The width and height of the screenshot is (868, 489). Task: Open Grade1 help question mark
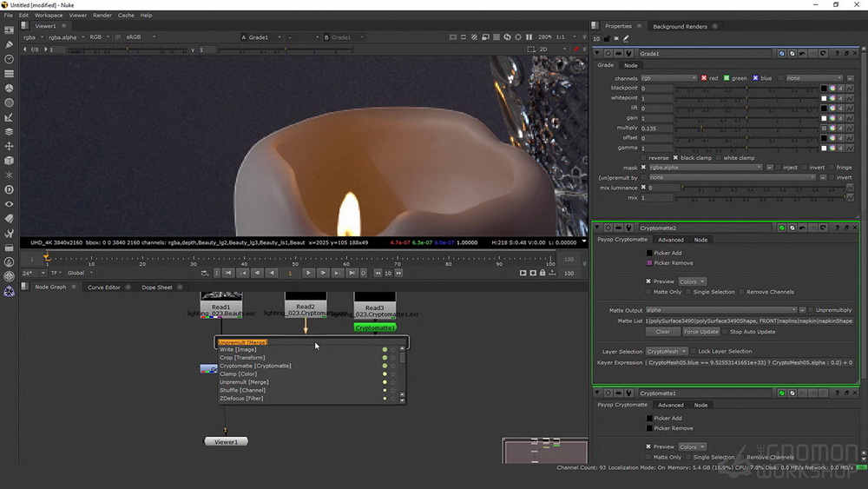click(x=837, y=54)
